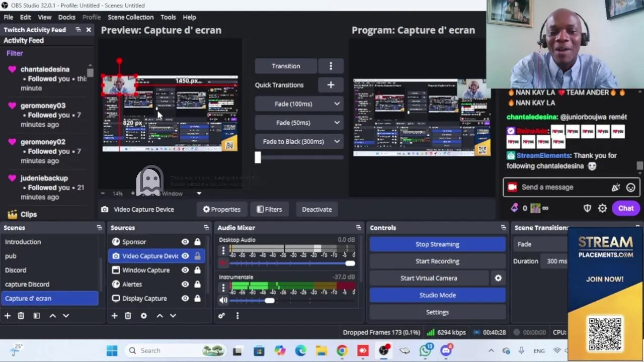This screenshot has width=644, height=362.
Task: Toggle lock on Video Capture Device source
Action: point(197,256)
